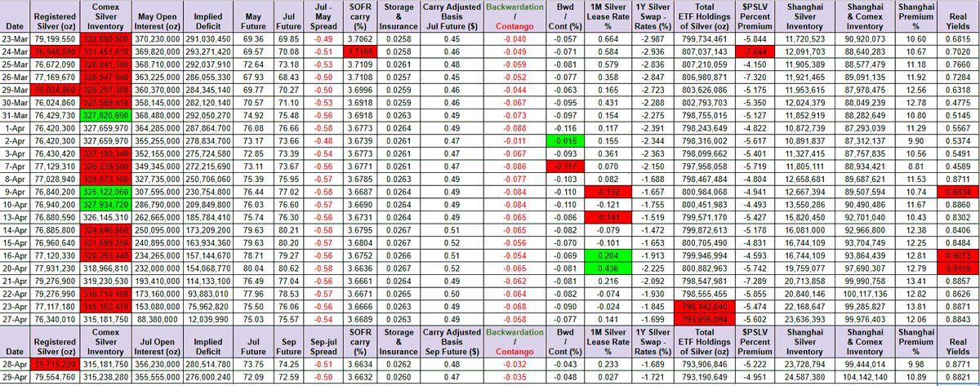Select red lease rate cell -0.141

pos(607,216)
